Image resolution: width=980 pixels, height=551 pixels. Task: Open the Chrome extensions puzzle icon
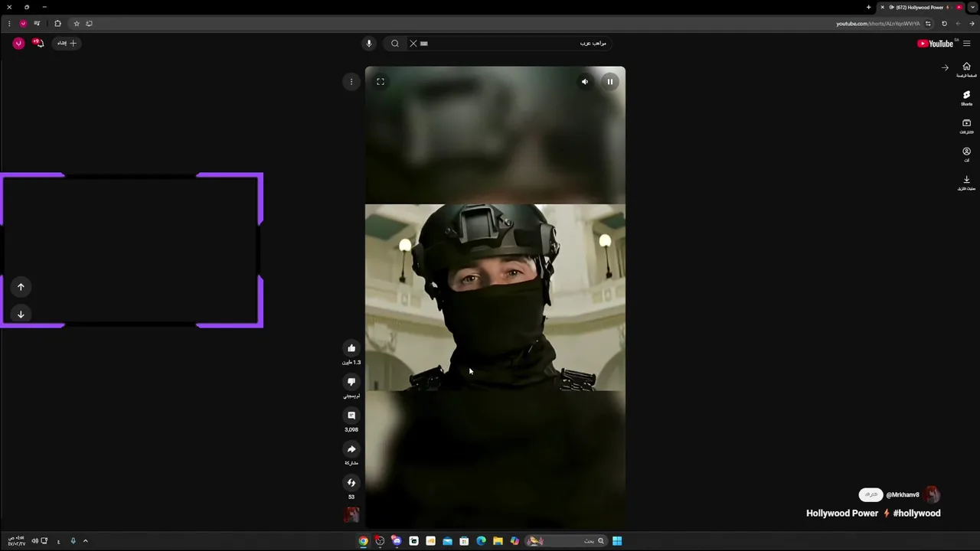pyautogui.click(x=57, y=24)
